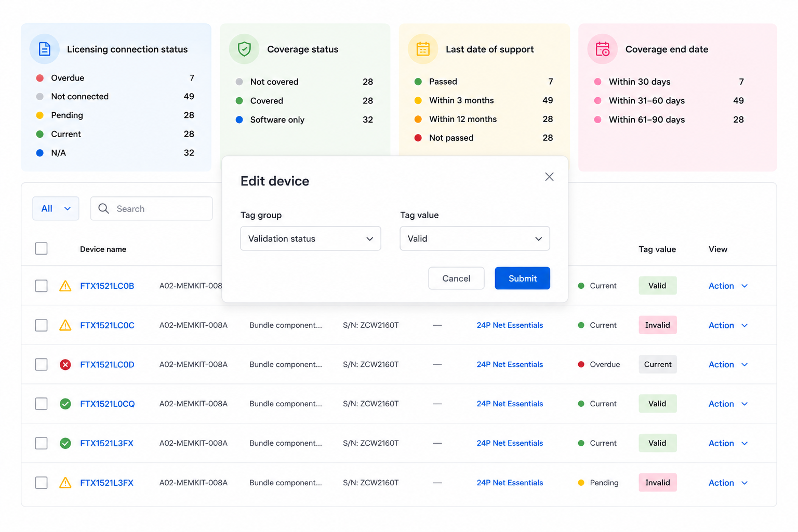Open the All filter dropdown
The height and width of the screenshot is (532, 798).
click(x=56, y=208)
